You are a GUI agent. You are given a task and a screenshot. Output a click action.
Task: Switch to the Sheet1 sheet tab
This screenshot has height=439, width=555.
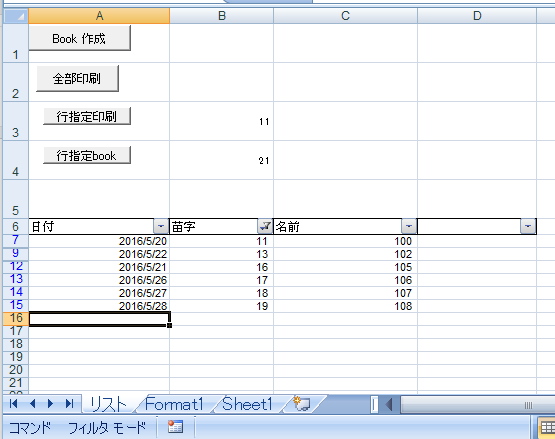point(247,404)
